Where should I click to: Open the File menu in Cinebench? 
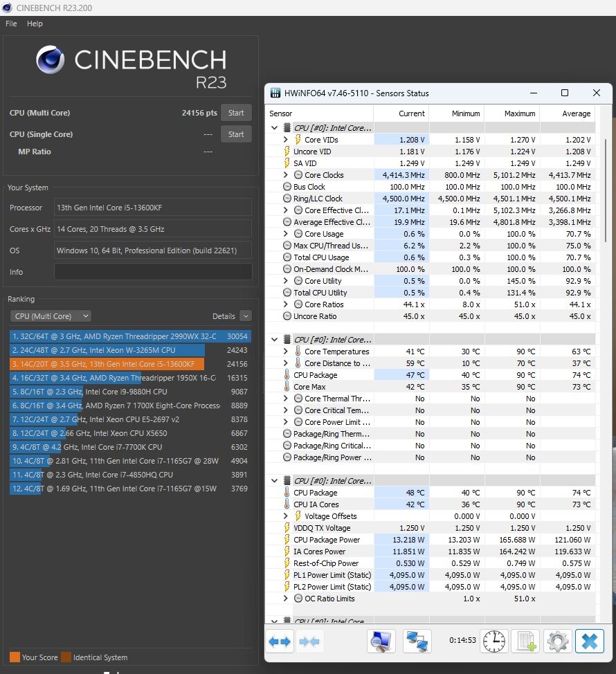11,24
